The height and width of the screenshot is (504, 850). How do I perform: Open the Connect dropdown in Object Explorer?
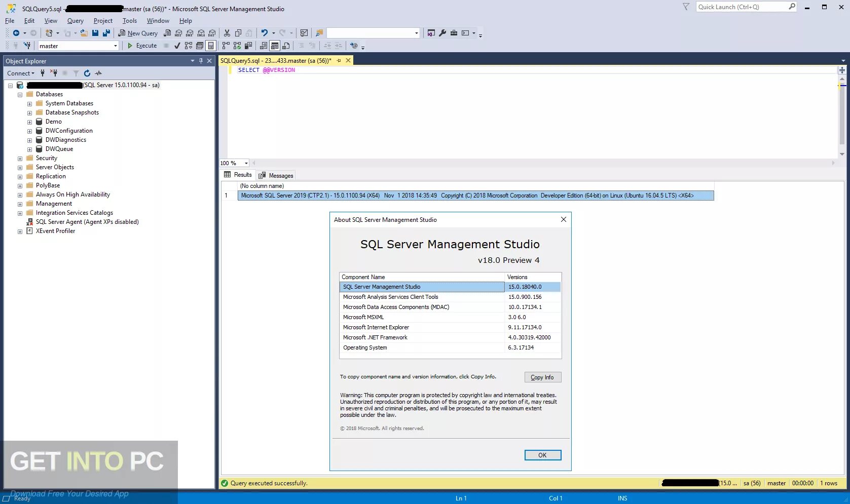[21, 73]
